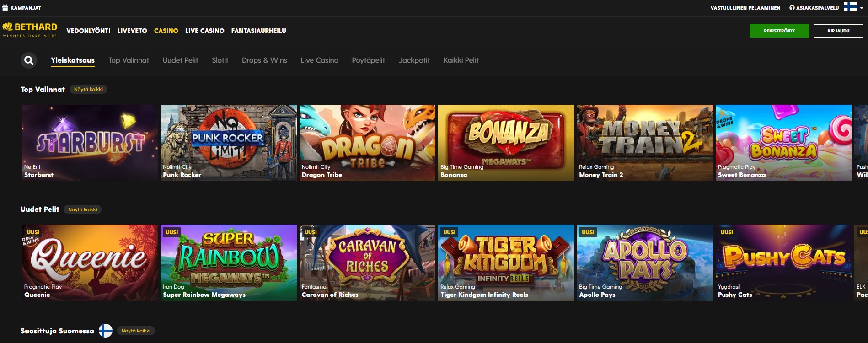Viewport: 868px width, 343px height.
Task: Show all Top Valinnat games
Action: coord(88,89)
